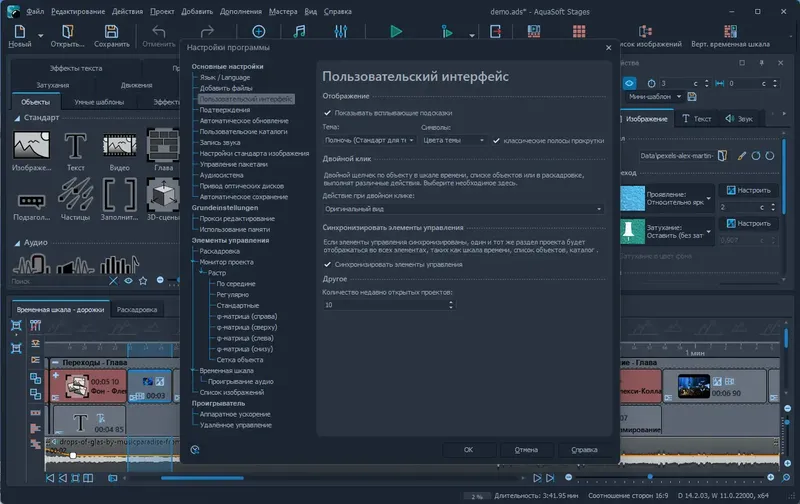Switch to the Раскадровка tab
The image size is (800, 504).
coord(136,310)
